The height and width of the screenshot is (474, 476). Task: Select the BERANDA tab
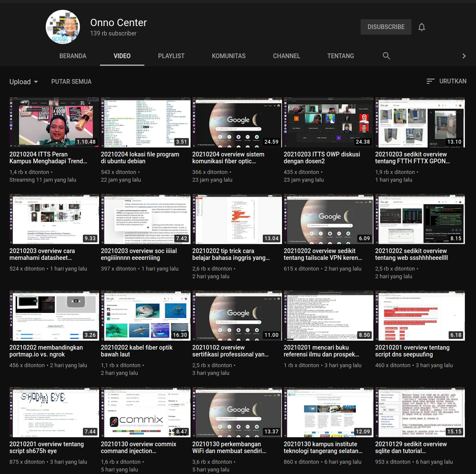pos(73,56)
